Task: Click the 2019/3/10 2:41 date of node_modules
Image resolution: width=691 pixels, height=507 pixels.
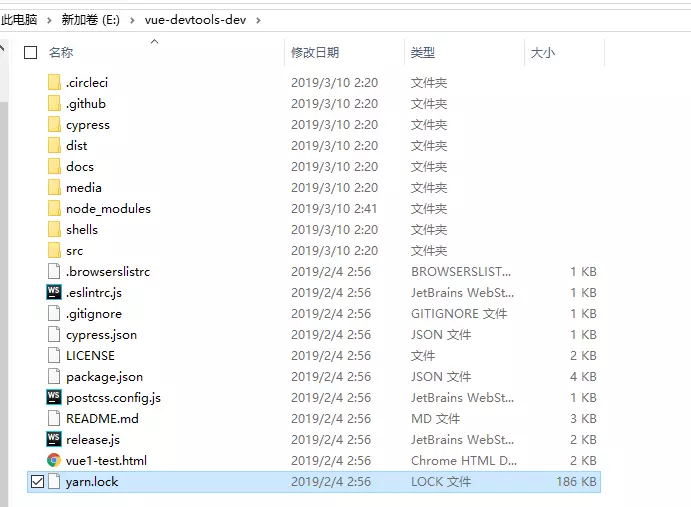Action: 334,209
